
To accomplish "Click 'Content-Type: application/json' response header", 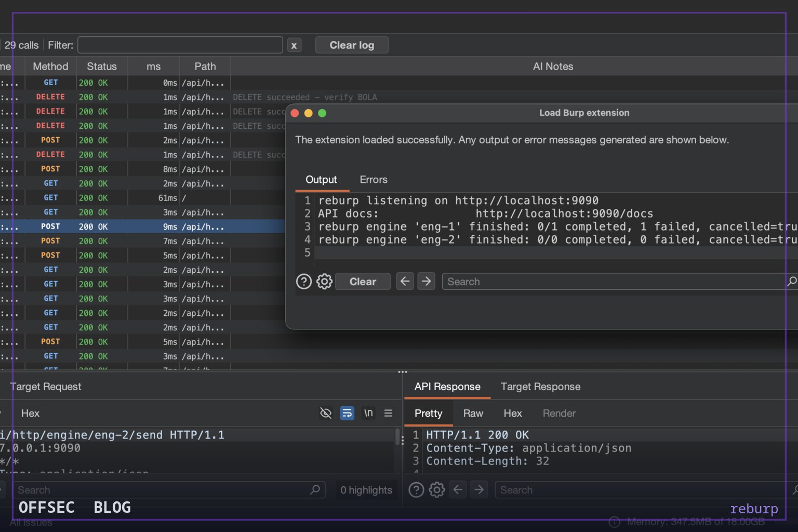I will point(529,448).
